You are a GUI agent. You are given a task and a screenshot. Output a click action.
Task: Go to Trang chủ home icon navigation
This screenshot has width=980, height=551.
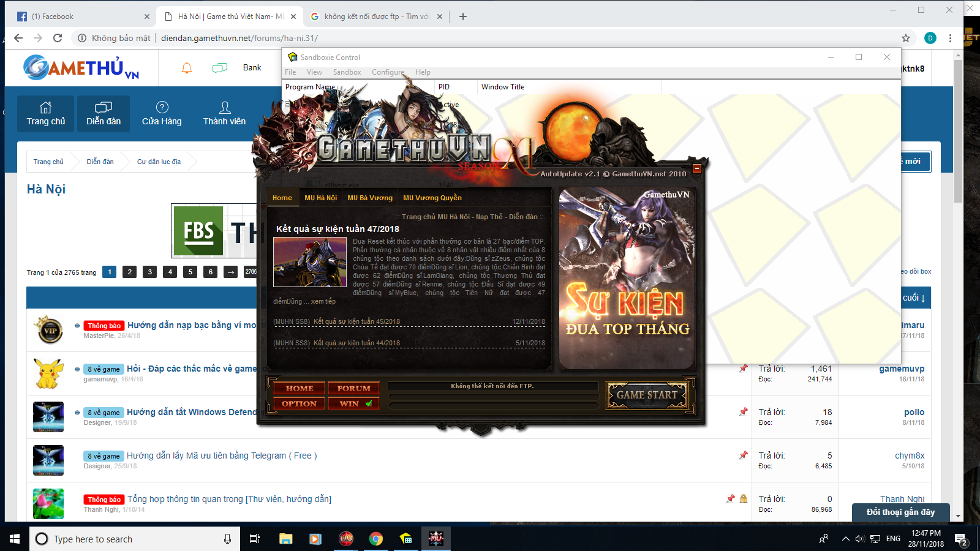pos(46,114)
